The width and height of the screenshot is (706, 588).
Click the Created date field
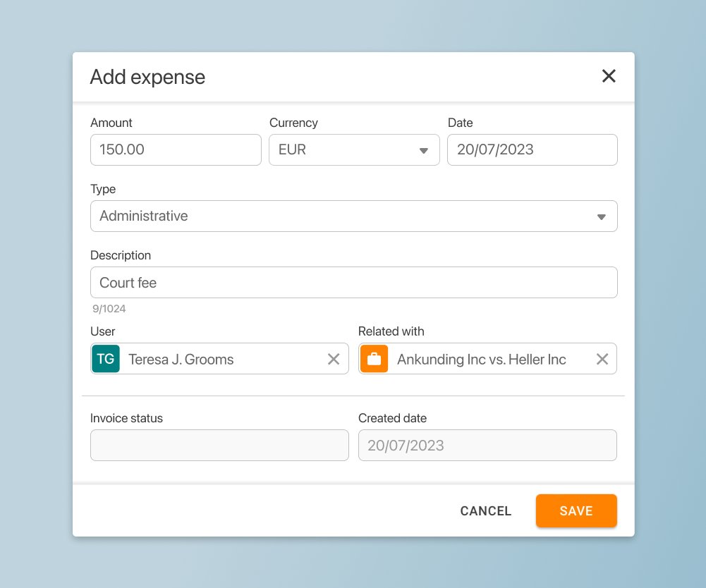point(487,446)
